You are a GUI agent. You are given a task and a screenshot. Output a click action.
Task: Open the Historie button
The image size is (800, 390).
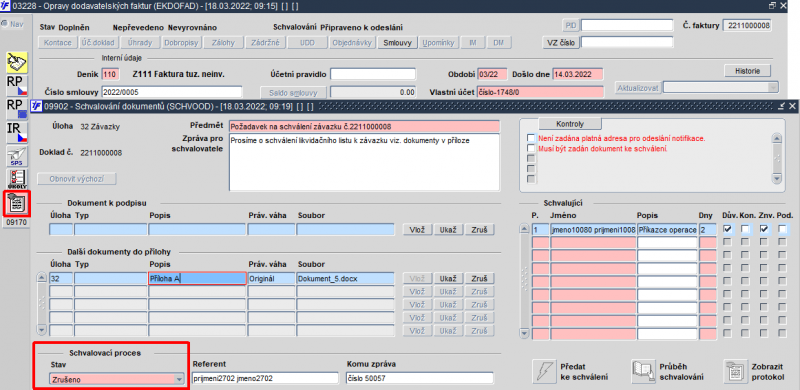click(747, 70)
